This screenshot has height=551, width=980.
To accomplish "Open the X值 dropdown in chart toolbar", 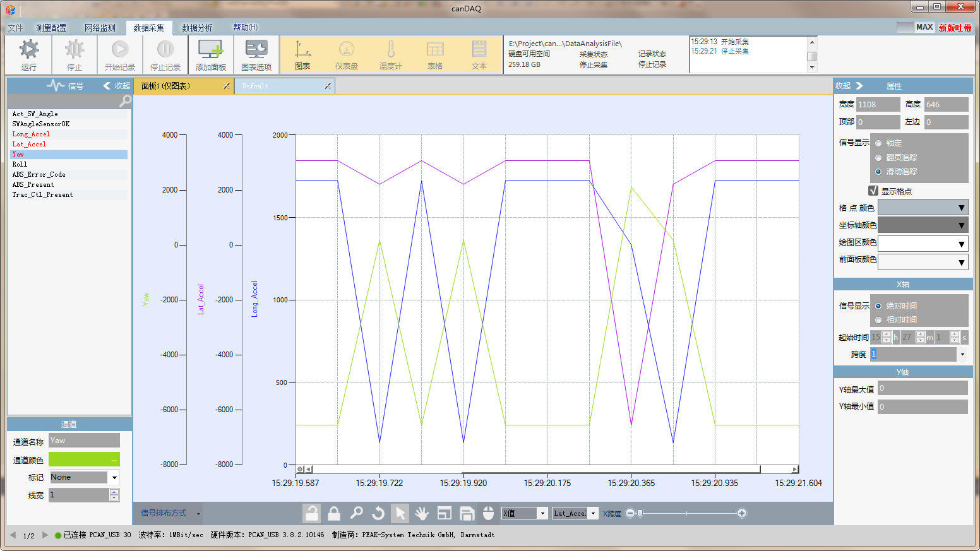I will [542, 513].
